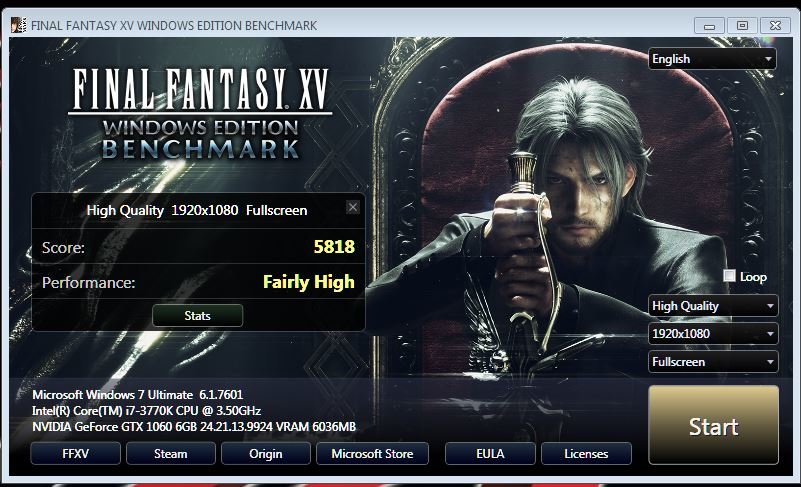Close the benchmark results panel

(352, 207)
